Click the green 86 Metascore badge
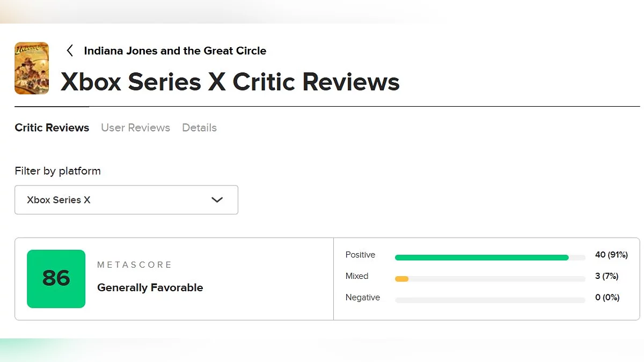Screen dimensions: 644x362 tap(56, 279)
